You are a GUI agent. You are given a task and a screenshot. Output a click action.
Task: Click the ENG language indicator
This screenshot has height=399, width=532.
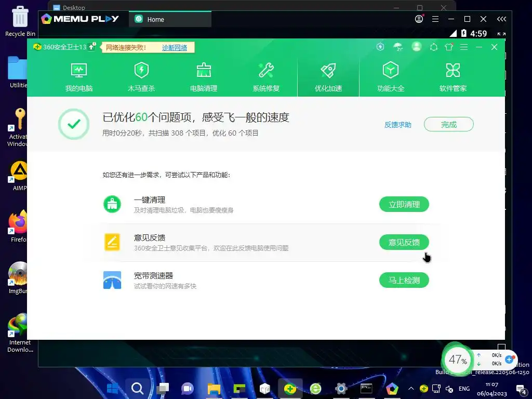(464, 389)
